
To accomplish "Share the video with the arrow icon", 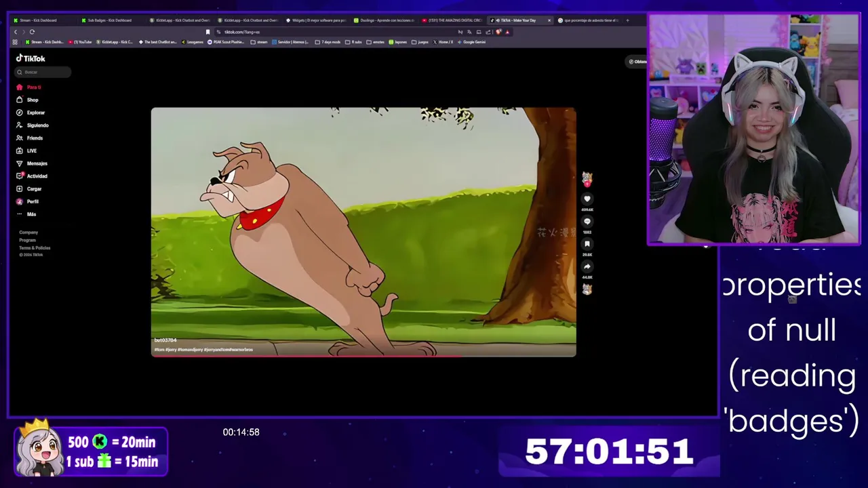I will click(x=587, y=266).
